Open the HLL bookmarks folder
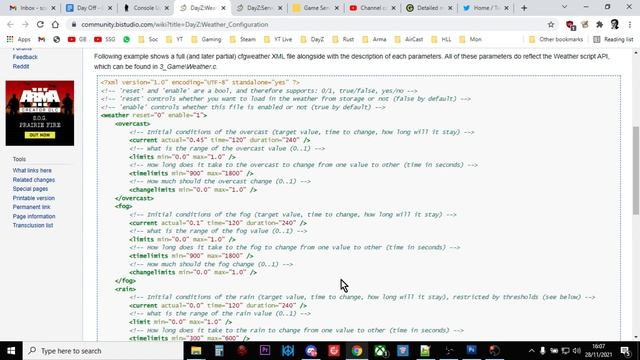Viewport: 640px width, 360px height. click(441, 39)
